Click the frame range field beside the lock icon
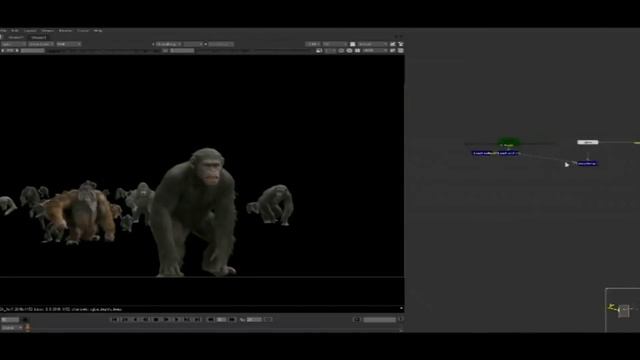Screen dimensions: 640x360 380,320
